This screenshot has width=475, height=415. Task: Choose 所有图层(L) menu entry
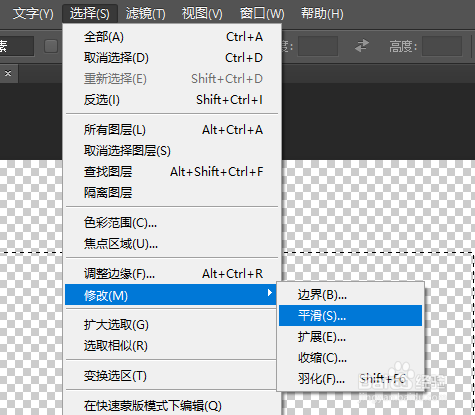[x=173, y=130]
